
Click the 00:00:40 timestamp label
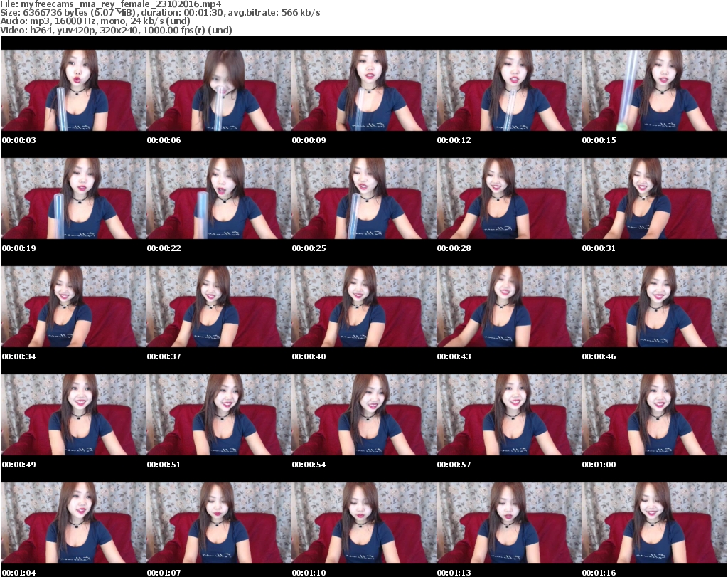(309, 356)
